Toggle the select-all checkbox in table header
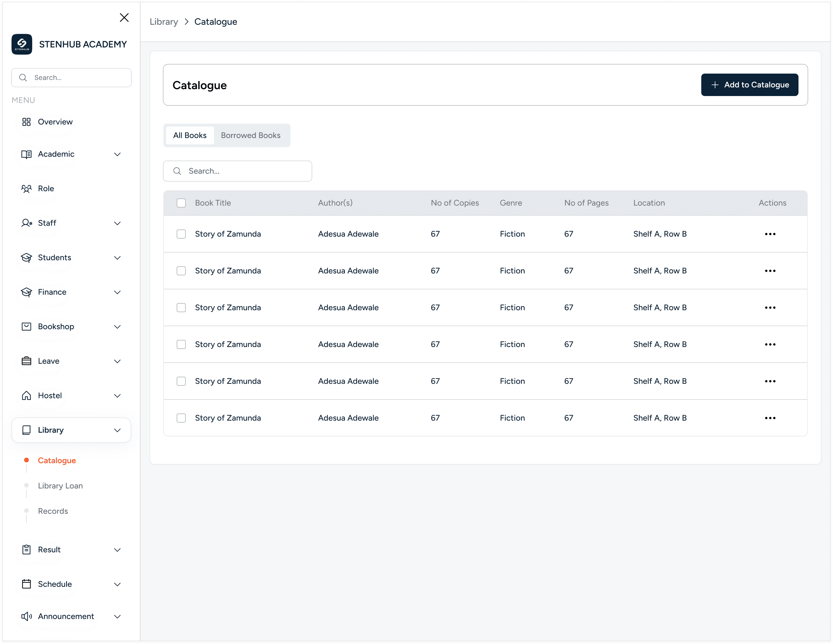 tap(181, 203)
